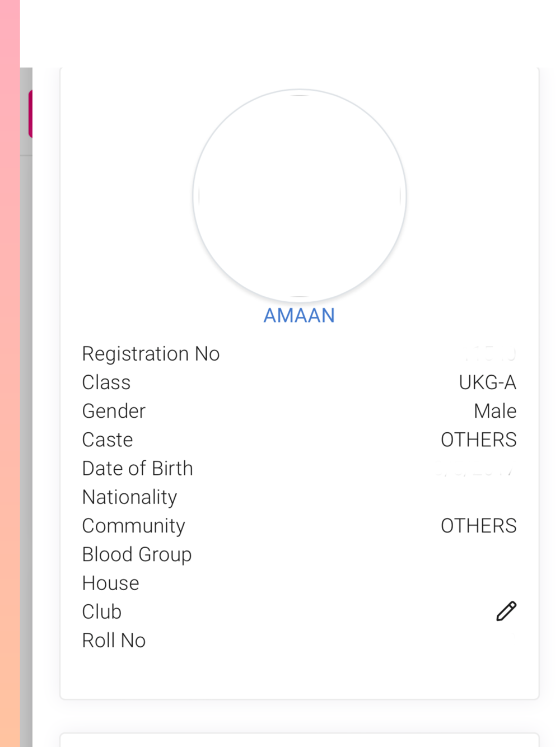Open the AMAAN student name link
560x747 pixels.
pos(299,316)
